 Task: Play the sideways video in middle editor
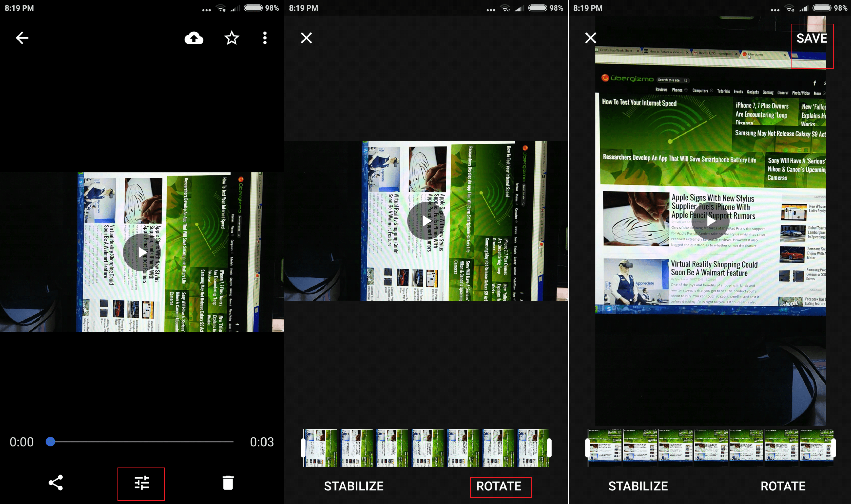click(x=426, y=221)
